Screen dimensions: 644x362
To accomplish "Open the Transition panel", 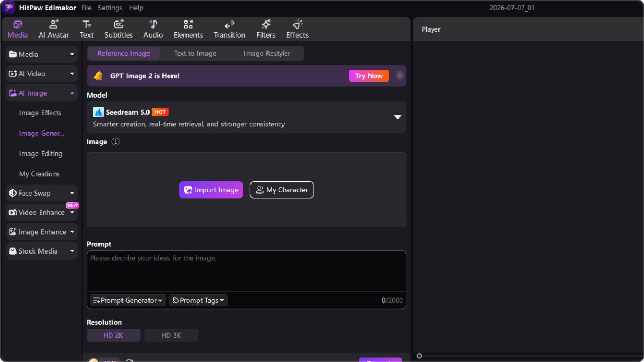I will click(229, 29).
